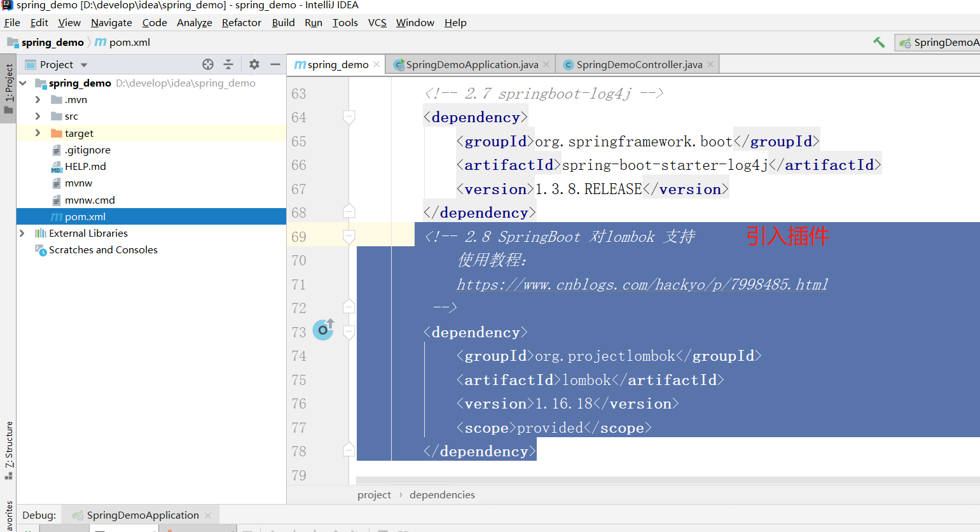Fold the dependency block at line 64
The height and width of the screenshot is (532, 980).
pyautogui.click(x=349, y=117)
